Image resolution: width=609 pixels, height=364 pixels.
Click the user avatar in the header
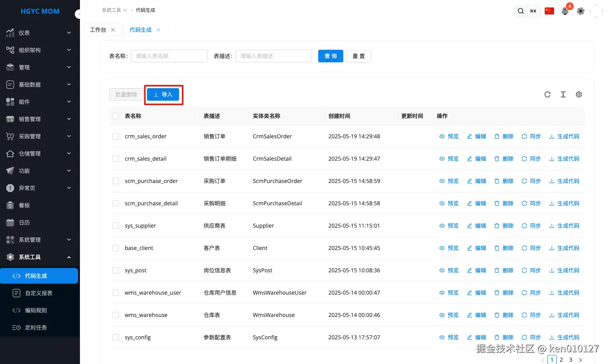[x=596, y=11]
